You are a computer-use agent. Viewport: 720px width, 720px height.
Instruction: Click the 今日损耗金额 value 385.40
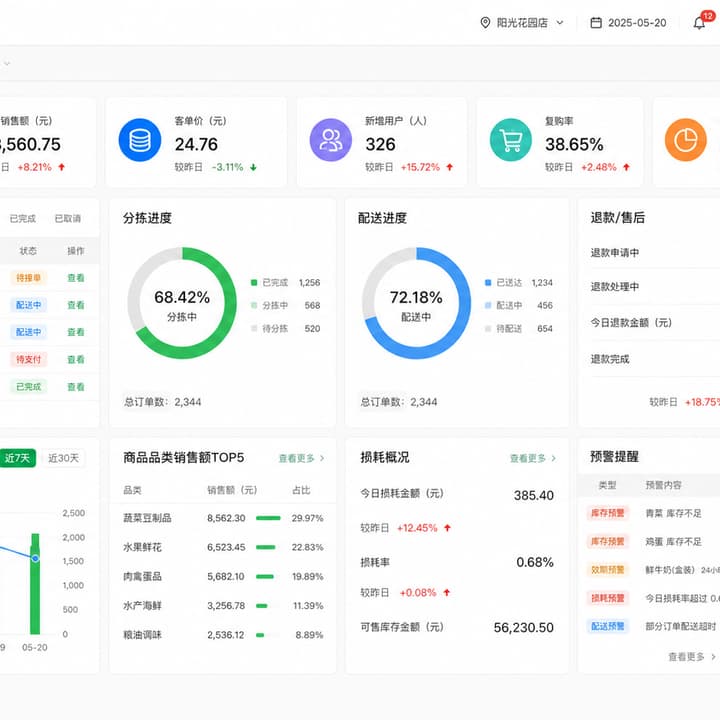(534, 495)
